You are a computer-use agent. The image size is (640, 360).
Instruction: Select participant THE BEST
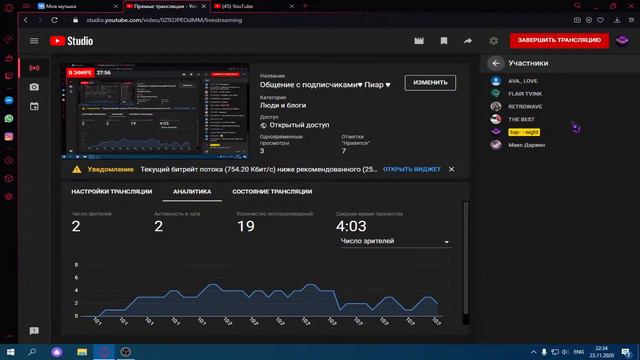[x=521, y=119]
